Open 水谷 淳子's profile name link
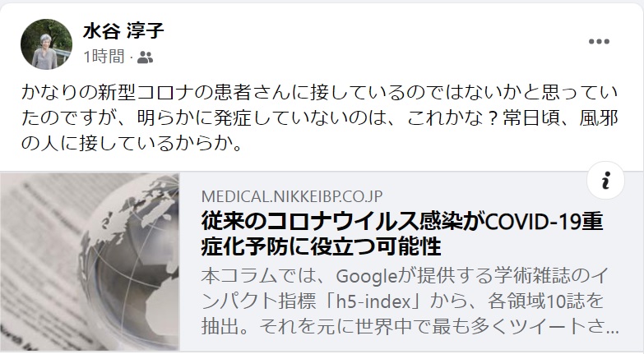 [123, 30]
